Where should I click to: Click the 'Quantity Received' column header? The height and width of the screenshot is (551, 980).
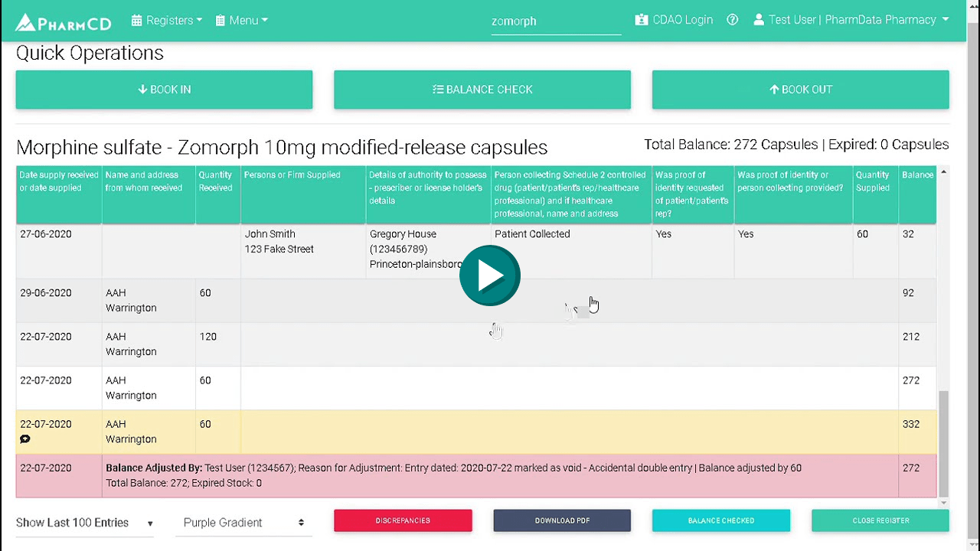click(x=218, y=194)
